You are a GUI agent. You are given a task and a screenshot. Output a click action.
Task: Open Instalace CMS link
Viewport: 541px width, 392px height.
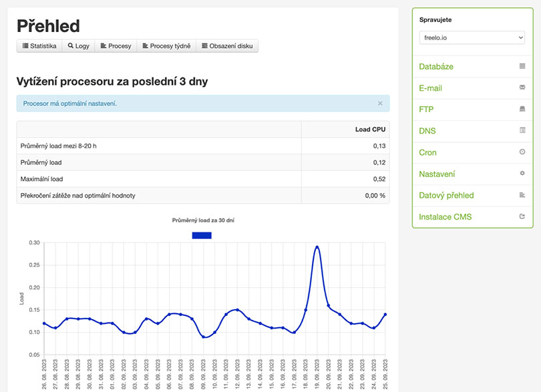click(445, 217)
